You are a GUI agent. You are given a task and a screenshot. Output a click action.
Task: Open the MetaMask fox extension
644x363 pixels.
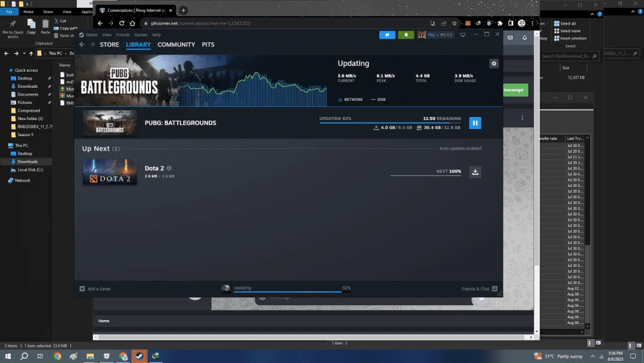(x=468, y=23)
